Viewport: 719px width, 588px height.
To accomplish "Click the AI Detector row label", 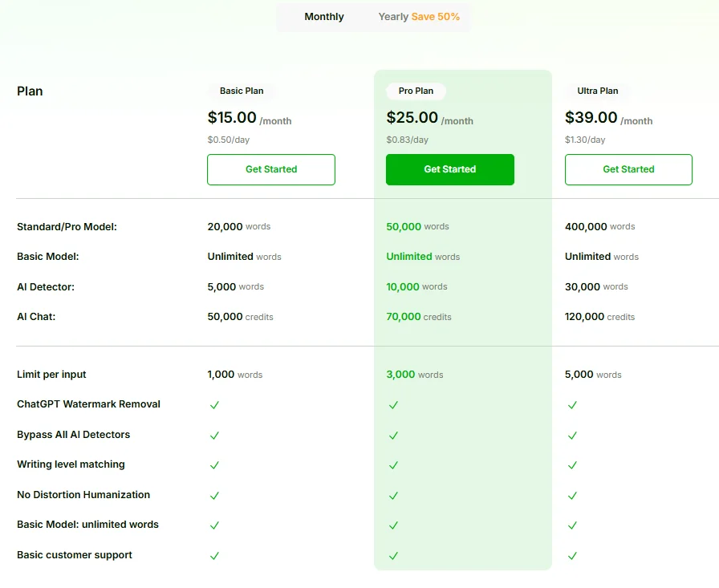I will 46,287.
